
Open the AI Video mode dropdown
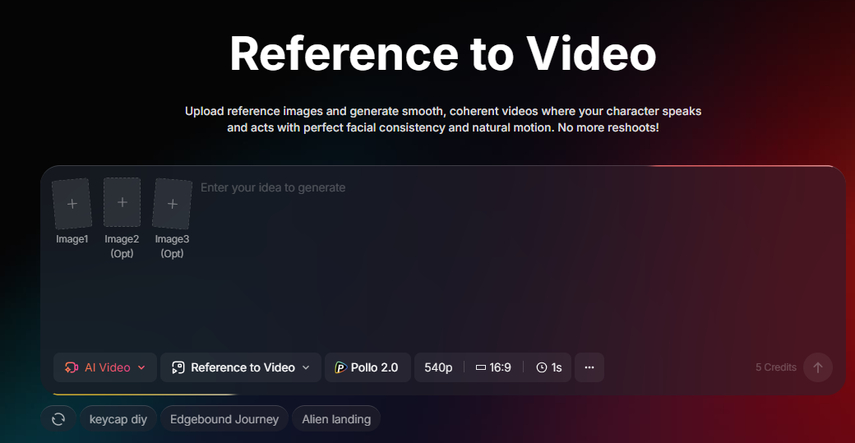(105, 367)
